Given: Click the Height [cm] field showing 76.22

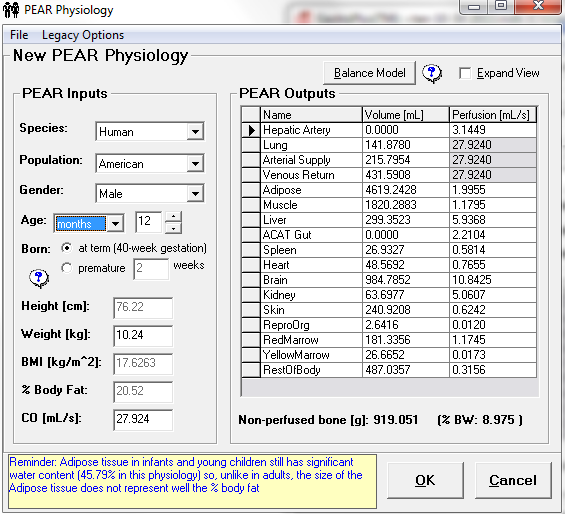Looking at the screenshot, I should pos(143,307).
